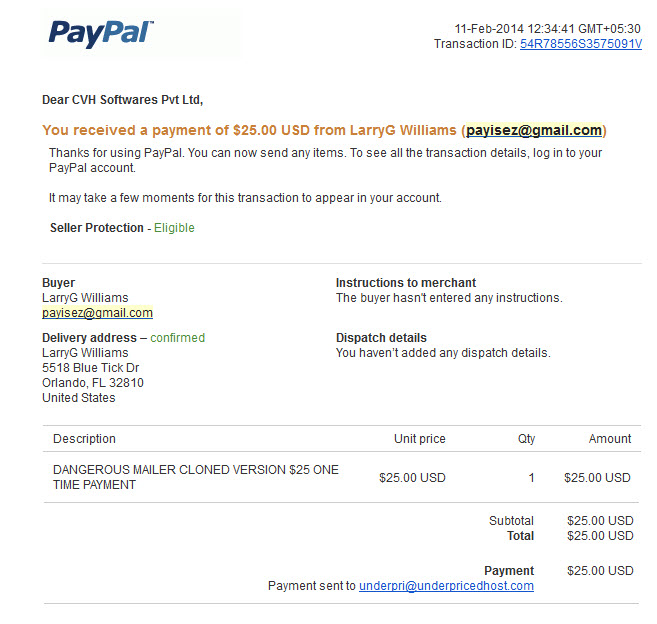Screen dimensions: 657x624
Task: Click the Buyer section heading
Action: coord(58,283)
